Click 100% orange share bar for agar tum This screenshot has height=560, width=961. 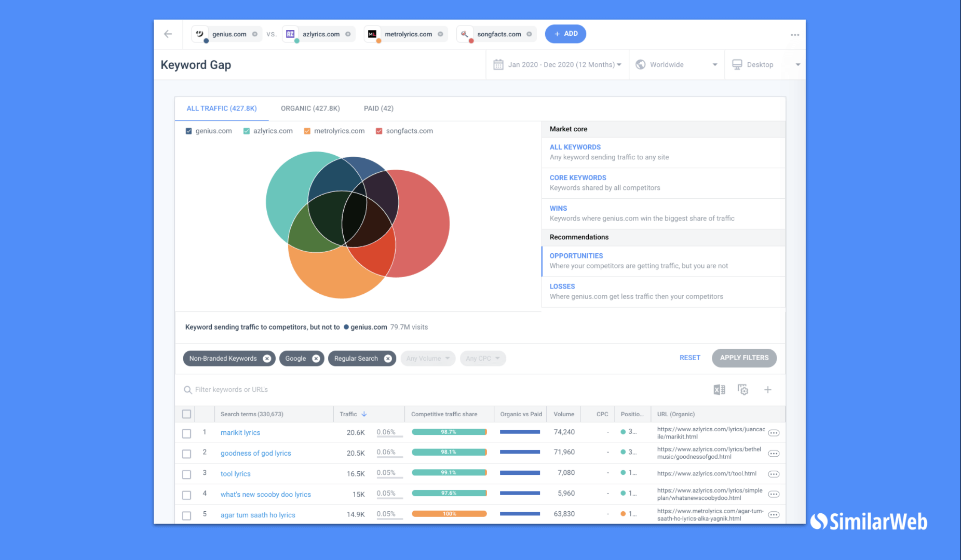point(449,514)
